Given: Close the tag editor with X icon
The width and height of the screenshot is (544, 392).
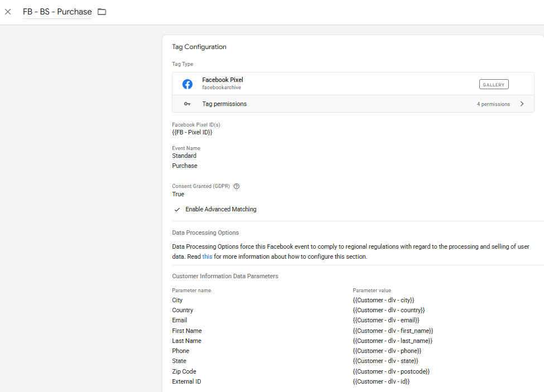Looking at the screenshot, I should 8,12.
